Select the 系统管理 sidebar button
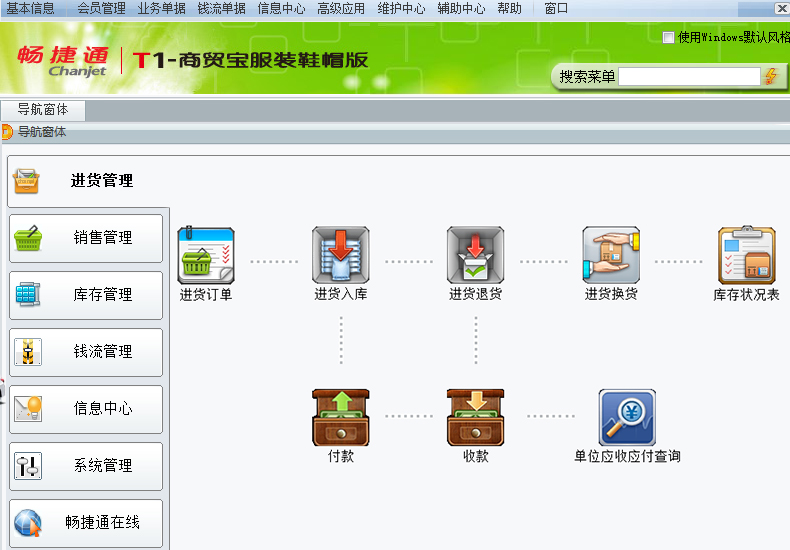Screen dimensions: 790x550 pyautogui.click(x=86, y=465)
